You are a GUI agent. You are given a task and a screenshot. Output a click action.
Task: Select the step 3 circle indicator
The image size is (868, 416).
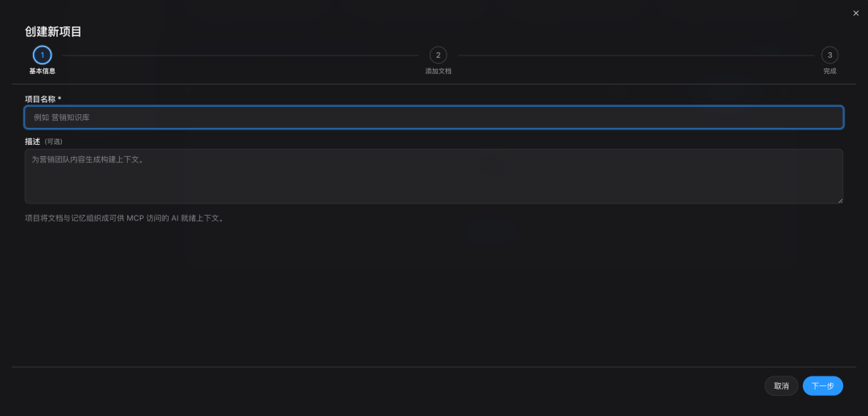coord(829,55)
